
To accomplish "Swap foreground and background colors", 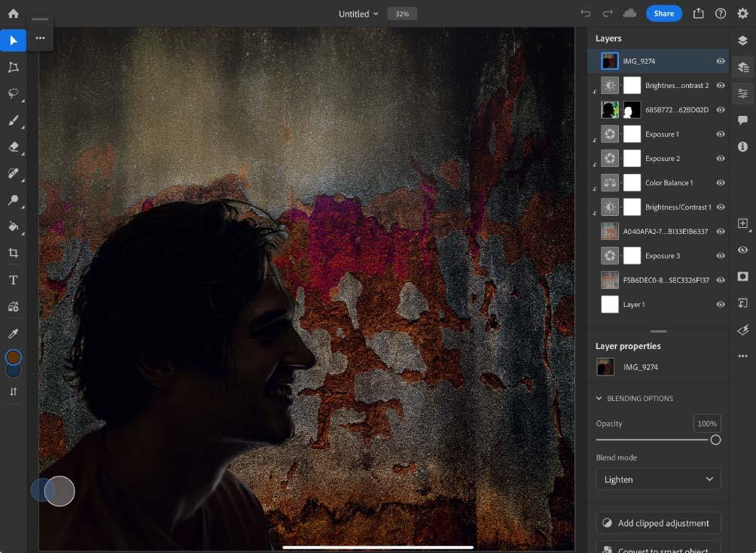I will [x=13, y=392].
